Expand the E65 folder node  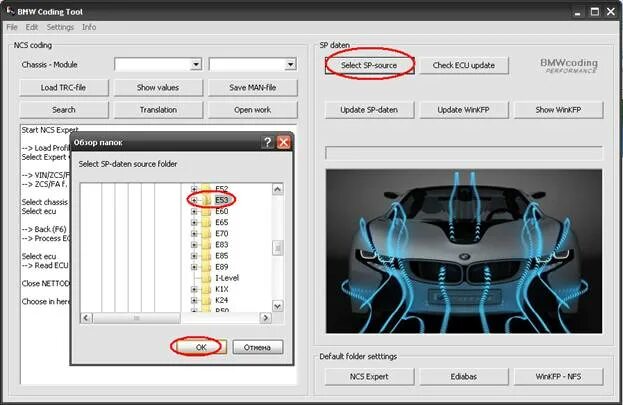194,223
